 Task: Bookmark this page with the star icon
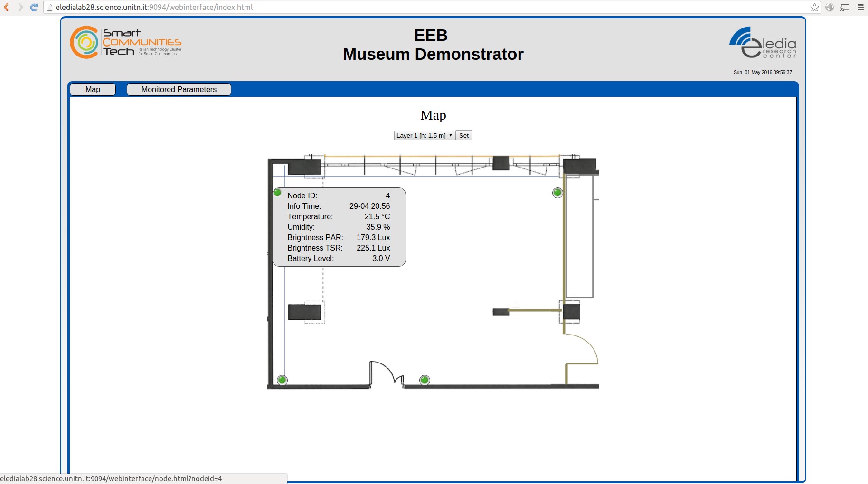point(814,7)
